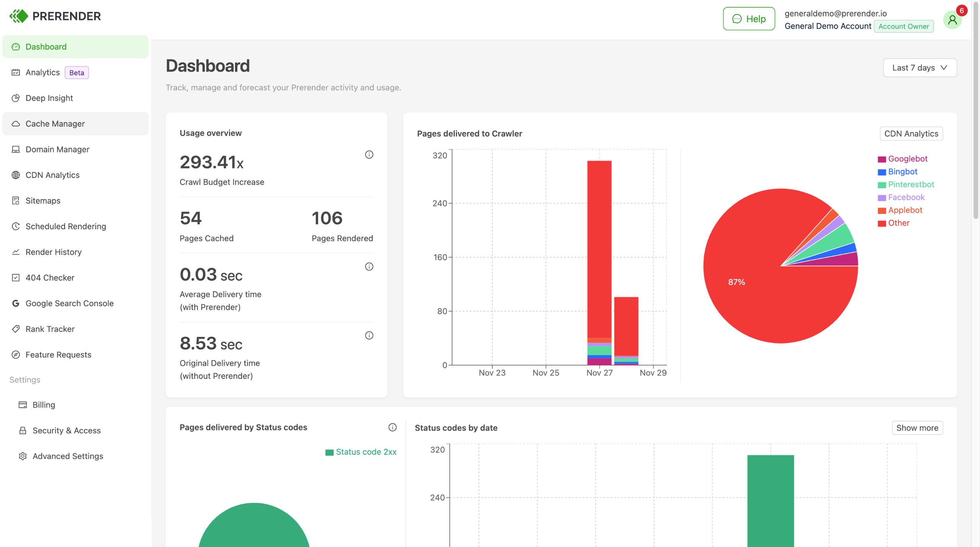Click the Google Search Console G icon
This screenshot has height=547, width=980.
[16, 304]
